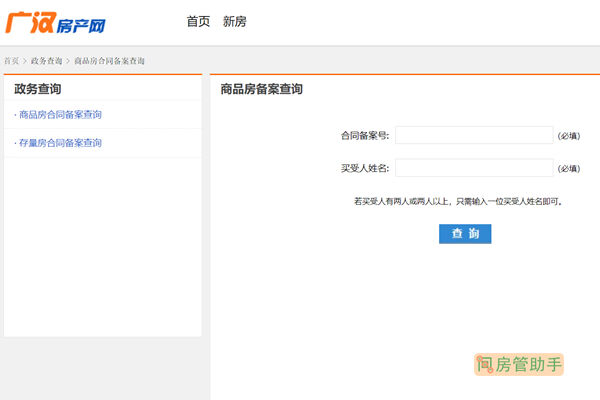600x400 pixels.
Task: Open the 新房 navigation menu item
Action: click(235, 21)
